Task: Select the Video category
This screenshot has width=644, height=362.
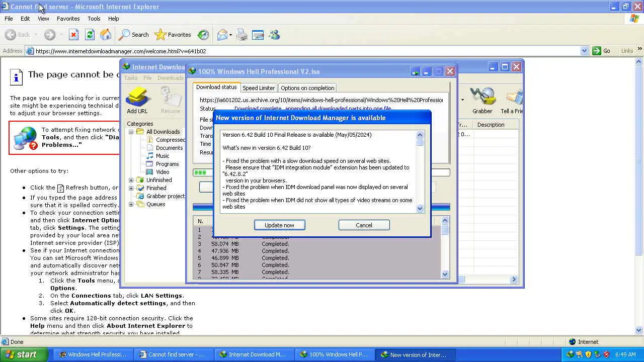Action: click(x=163, y=172)
